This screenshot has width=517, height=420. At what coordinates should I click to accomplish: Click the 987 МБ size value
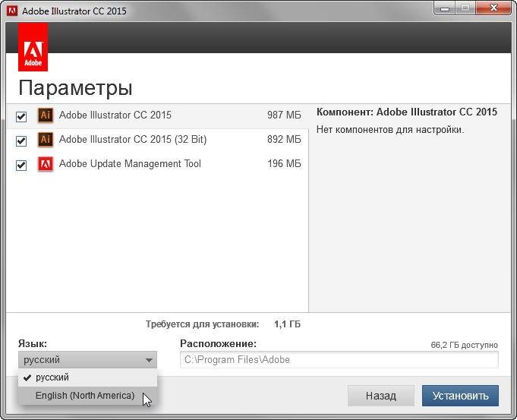coord(284,115)
